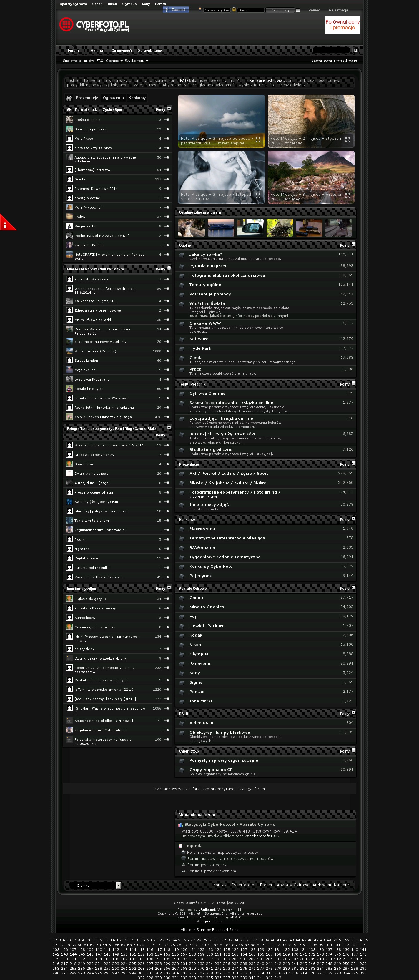Click the search magnifier icon
This screenshot has height=980, width=419.
[355, 50]
